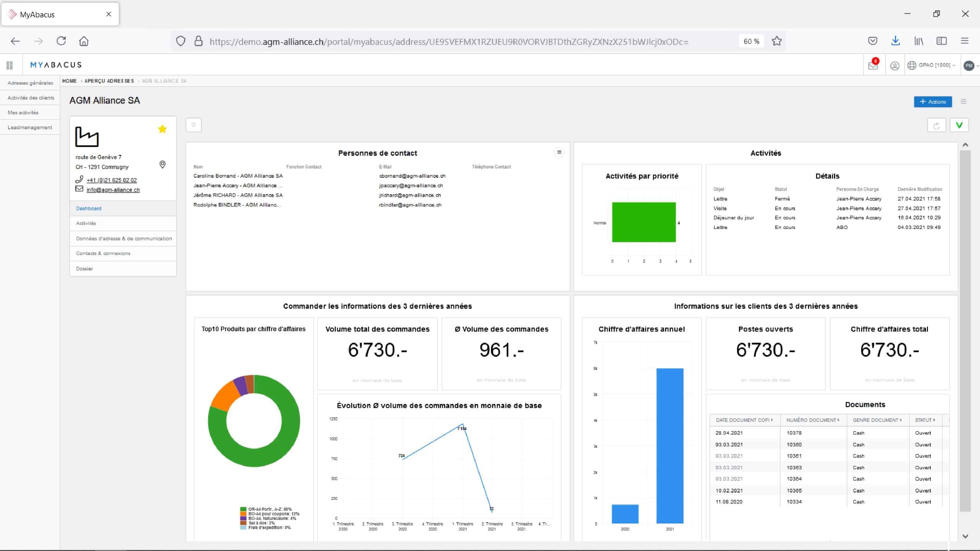Bookmark this page with browser star
This screenshot has height=551, width=980.
777,41
